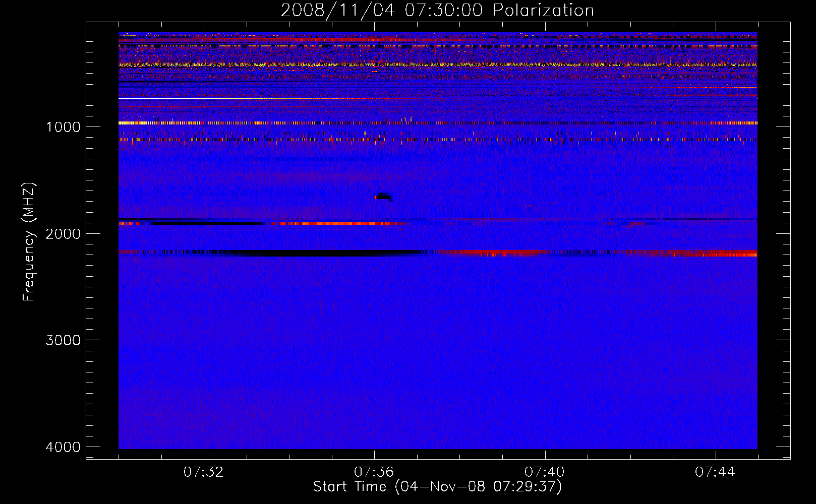Click the 07:40 time tick label
Image resolution: width=816 pixels, height=504 pixels.
click(545, 472)
